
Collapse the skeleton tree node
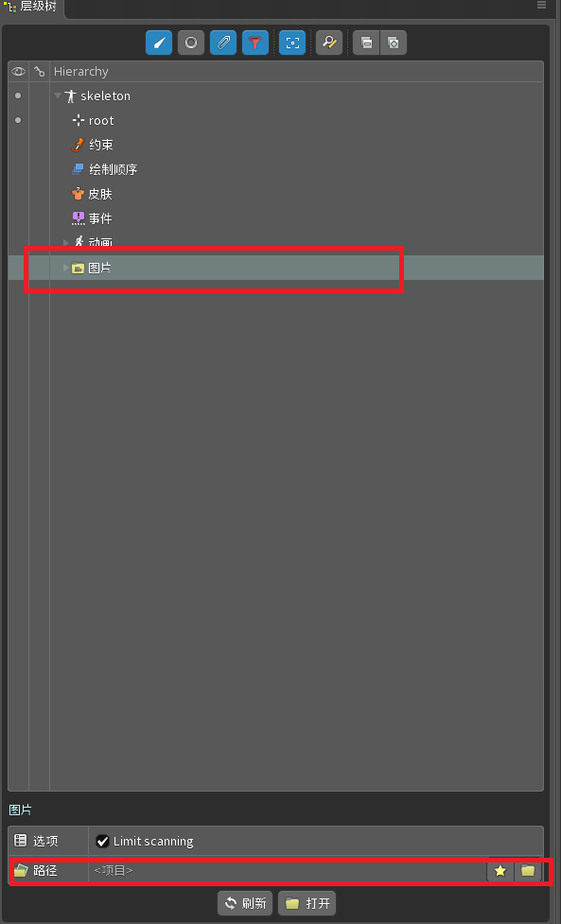tap(57, 95)
